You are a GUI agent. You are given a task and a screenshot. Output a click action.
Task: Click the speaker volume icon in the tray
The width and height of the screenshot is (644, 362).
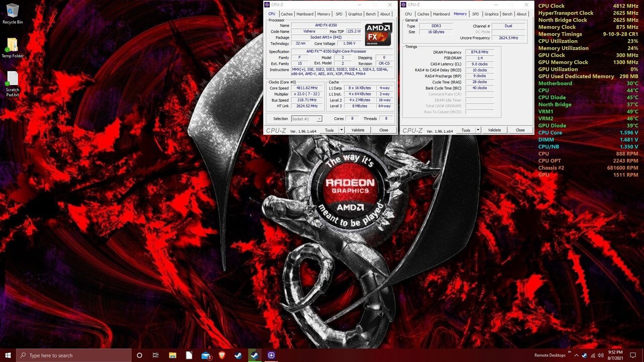coord(600,355)
